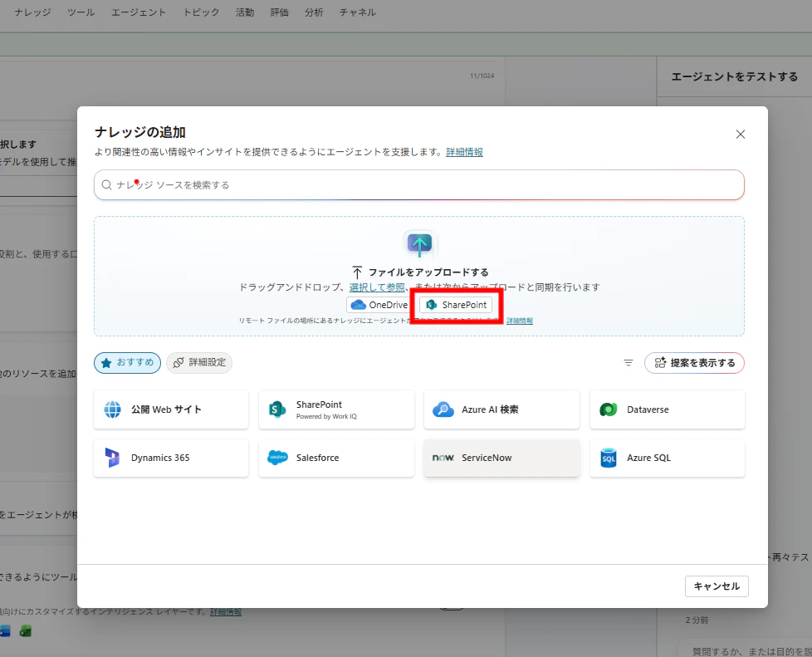The image size is (812, 657).
Task: Open the チャネル tab in the background page
Action: tap(358, 12)
